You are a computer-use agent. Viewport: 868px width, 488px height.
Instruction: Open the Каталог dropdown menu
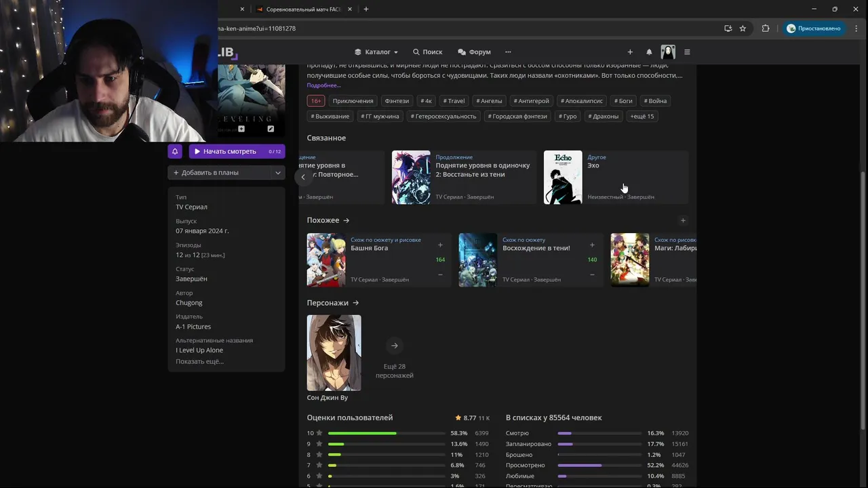click(376, 52)
